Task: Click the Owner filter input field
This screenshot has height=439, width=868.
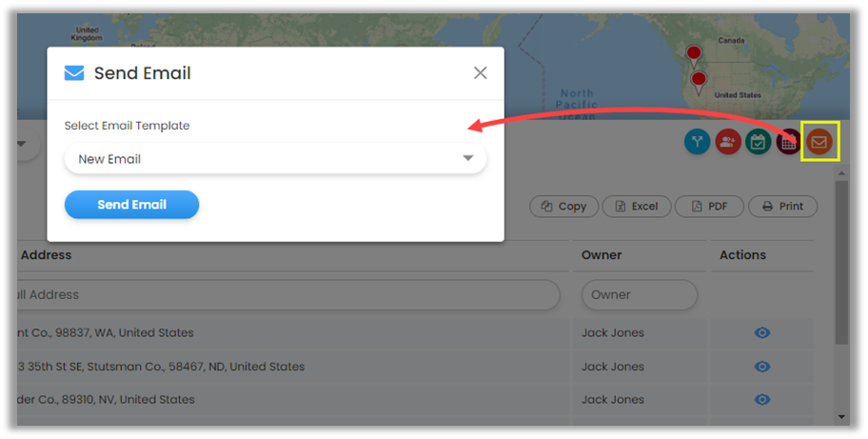Action: pos(639,295)
